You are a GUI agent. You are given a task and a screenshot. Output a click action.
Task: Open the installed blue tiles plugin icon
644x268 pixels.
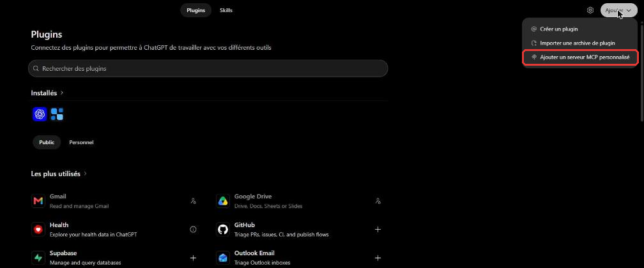click(57, 114)
